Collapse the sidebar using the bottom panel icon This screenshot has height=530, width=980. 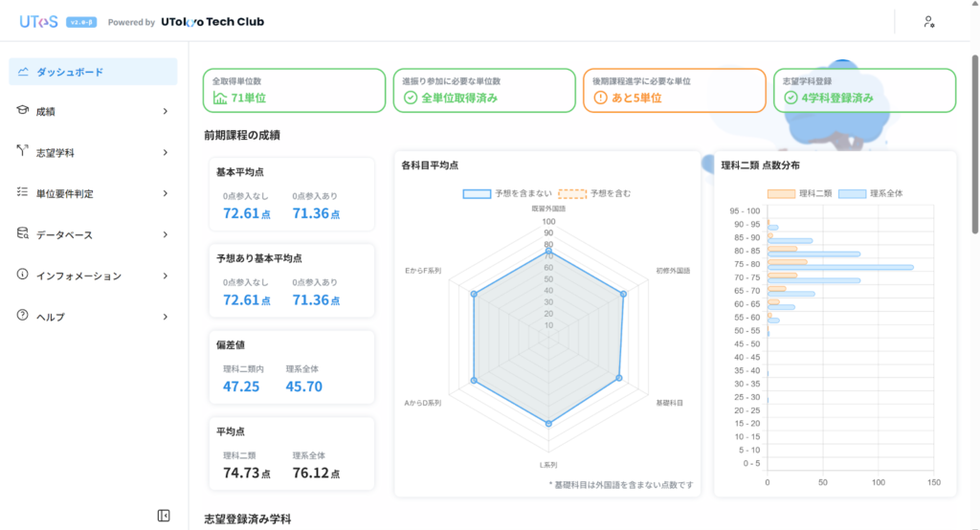(x=164, y=516)
